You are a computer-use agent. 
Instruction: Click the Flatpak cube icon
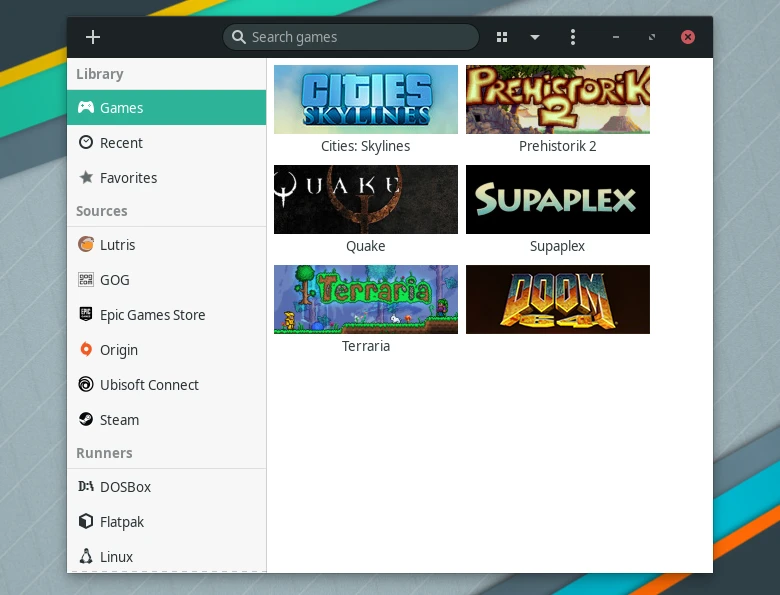click(x=86, y=521)
